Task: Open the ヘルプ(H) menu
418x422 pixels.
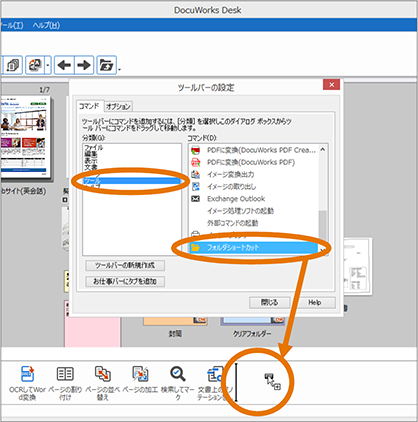Action: pos(46,25)
